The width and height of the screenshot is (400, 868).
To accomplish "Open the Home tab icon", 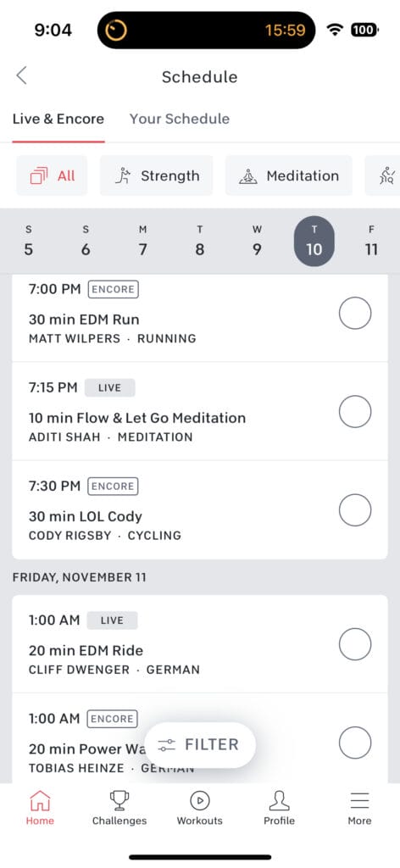I will (x=40, y=800).
